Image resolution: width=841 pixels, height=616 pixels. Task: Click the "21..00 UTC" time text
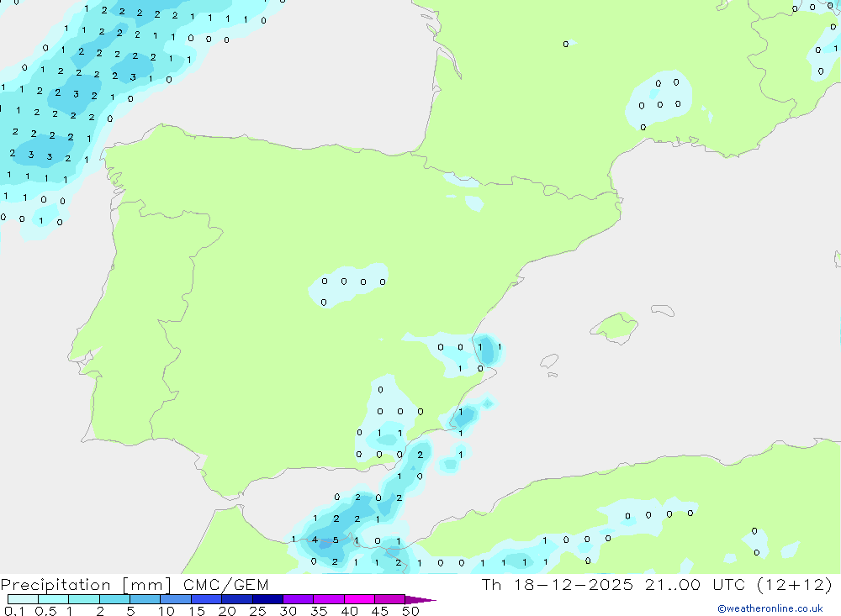(696, 584)
